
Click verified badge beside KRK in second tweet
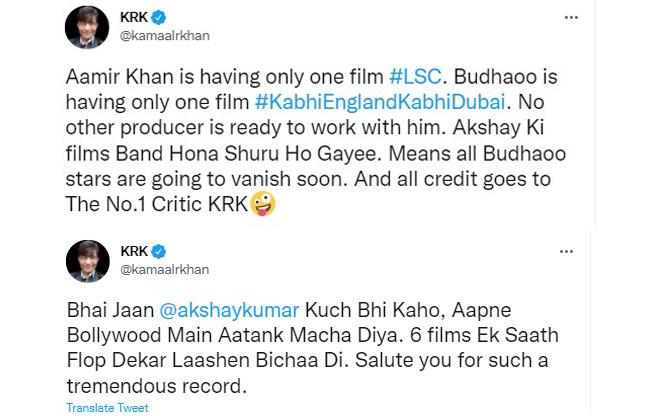pyautogui.click(x=160, y=249)
